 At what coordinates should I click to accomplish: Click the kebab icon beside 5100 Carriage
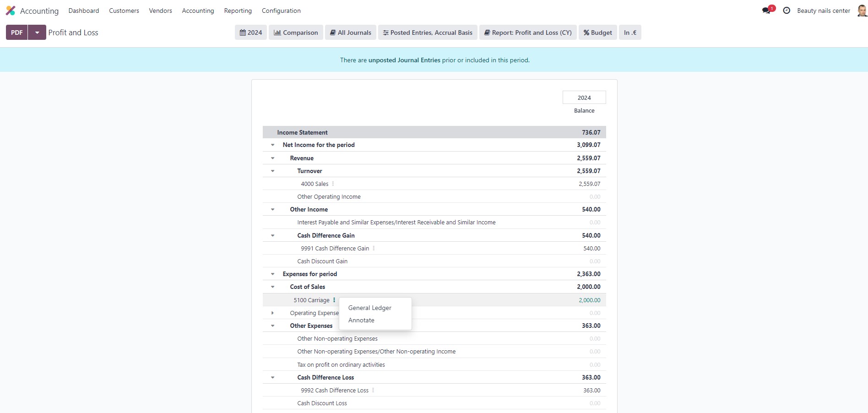[334, 300]
